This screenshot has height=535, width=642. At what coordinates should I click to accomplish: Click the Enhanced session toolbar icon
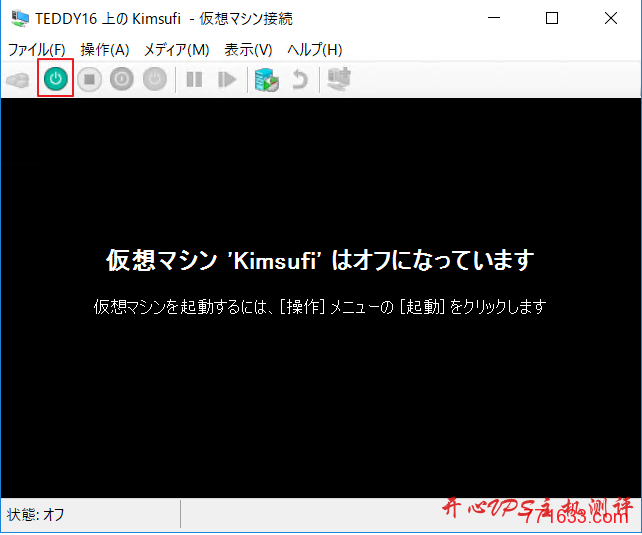point(339,79)
